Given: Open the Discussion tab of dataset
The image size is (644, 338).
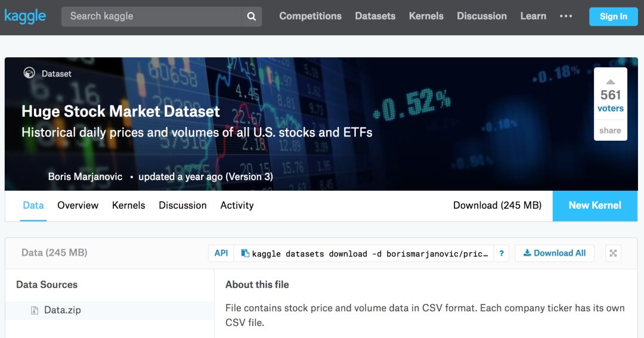Looking at the screenshot, I should pyautogui.click(x=182, y=205).
